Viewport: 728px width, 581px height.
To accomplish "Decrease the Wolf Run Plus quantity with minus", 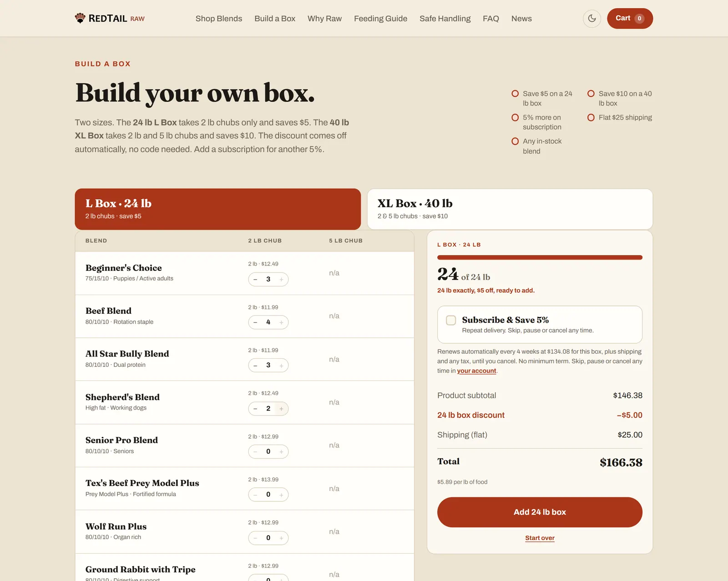I will pyautogui.click(x=255, y=538).
